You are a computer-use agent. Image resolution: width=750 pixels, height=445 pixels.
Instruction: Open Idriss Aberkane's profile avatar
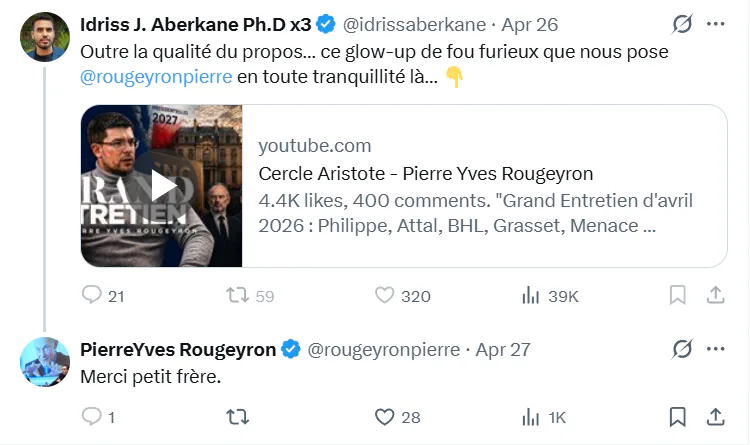coord(45,37)
